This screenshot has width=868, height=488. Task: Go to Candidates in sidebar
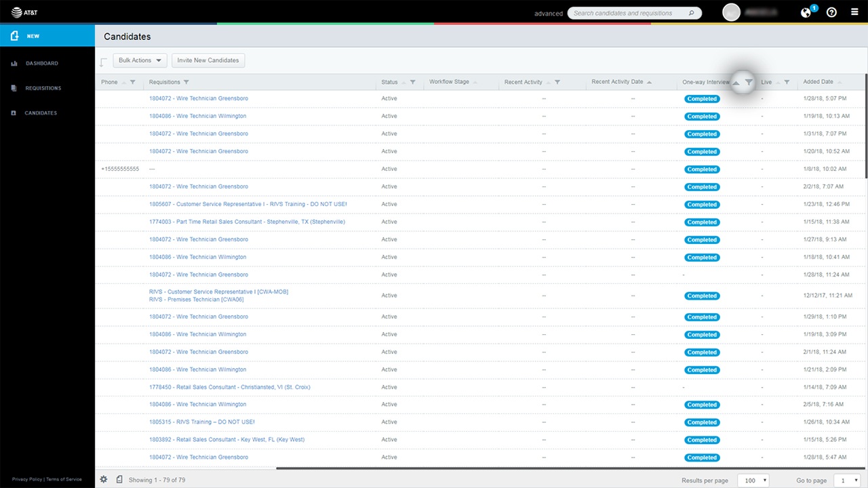[x=41, y=113]
